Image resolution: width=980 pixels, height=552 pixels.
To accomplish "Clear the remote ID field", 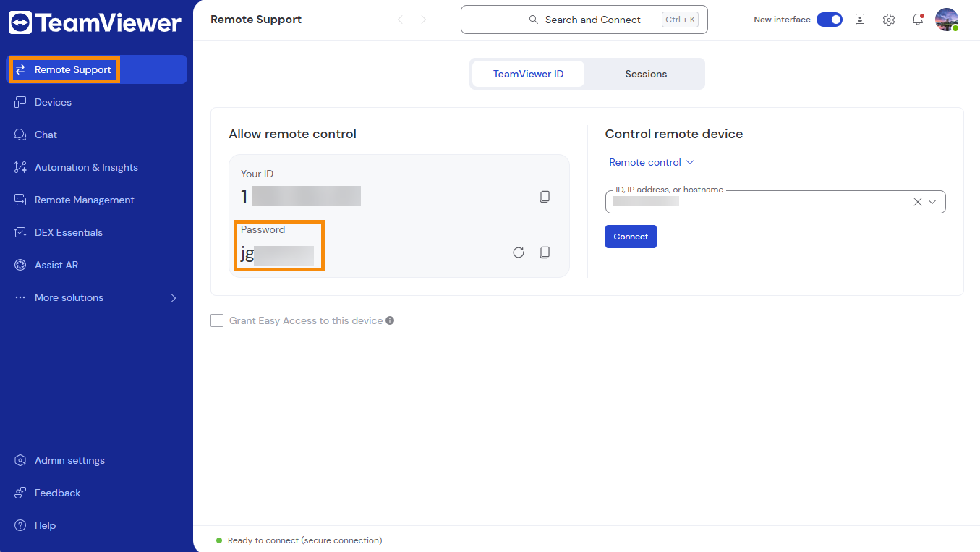I will (917, 203).
